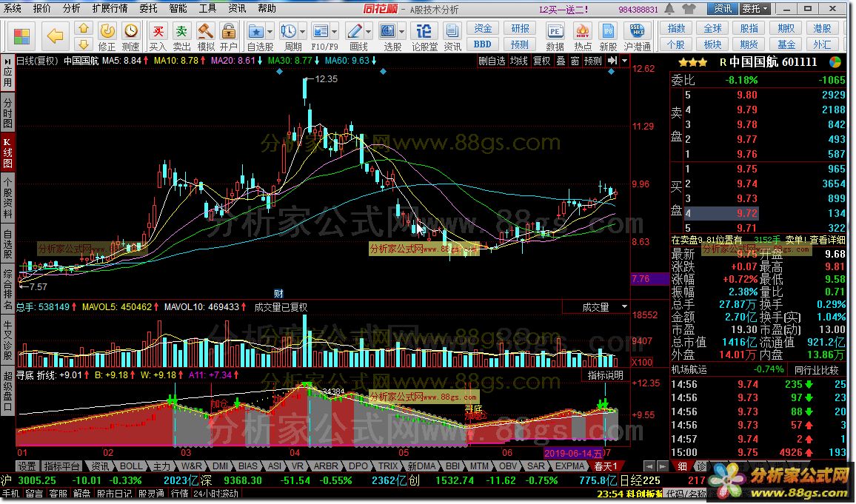The image size is (856, 504).
Task: Open the 同行业比较 link
Action: pos(817,370)
